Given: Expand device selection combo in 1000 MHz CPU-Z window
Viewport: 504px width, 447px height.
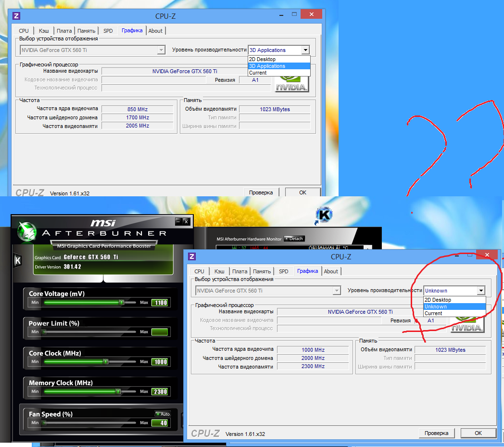Looking at the screenshot, I should pyautogui.click(x=337, y=291).
